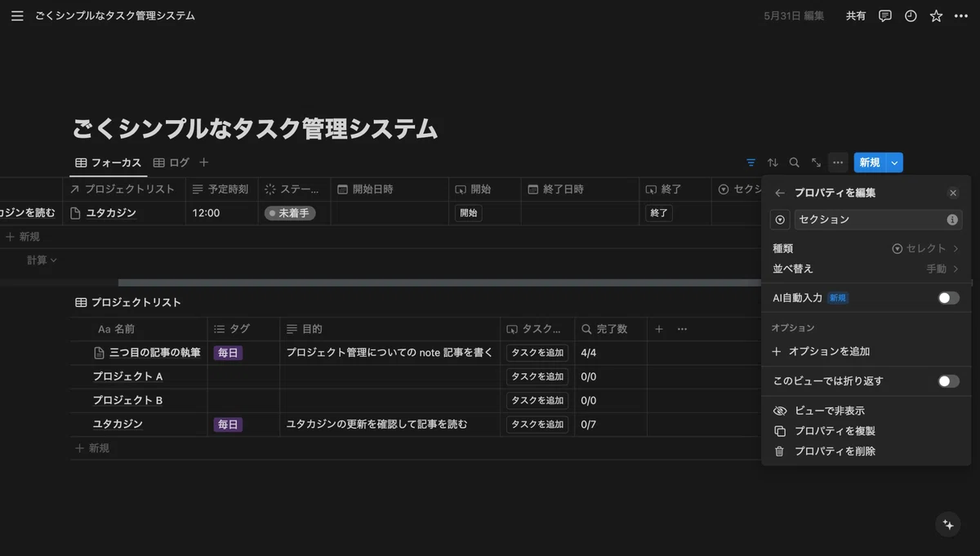
Task: Click the 0/7 completion count cell
Action: click(x=611, y=425)
